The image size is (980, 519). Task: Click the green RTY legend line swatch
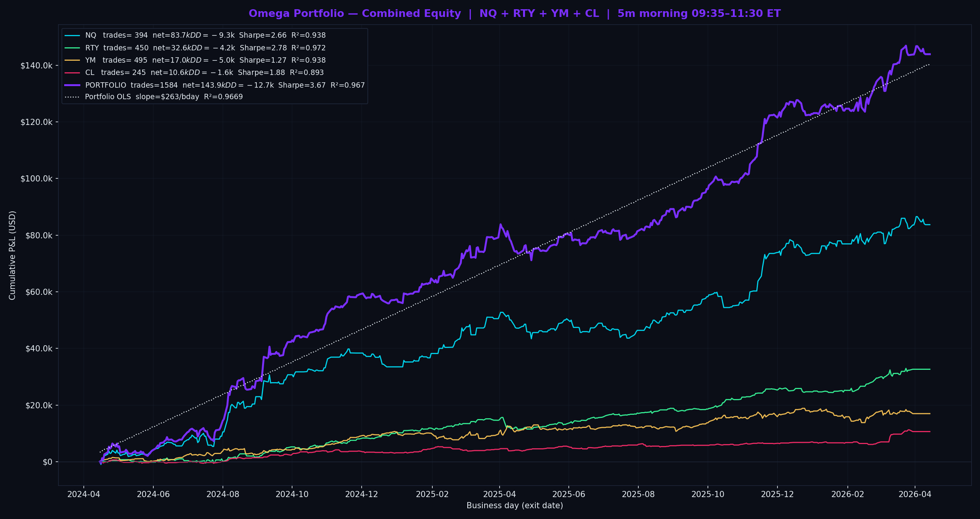(x=72, y=48)
